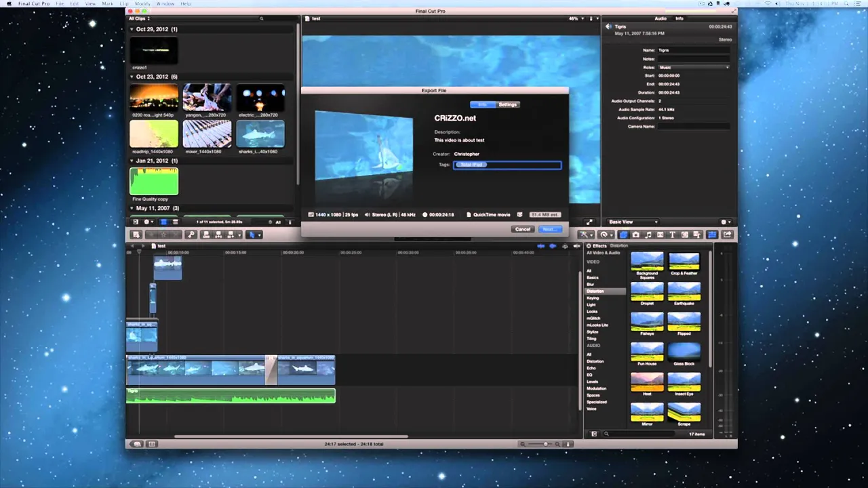Click the viewer fullscreen arrows icon
Screen dimensions: 868x488
[x=589, y=222]
